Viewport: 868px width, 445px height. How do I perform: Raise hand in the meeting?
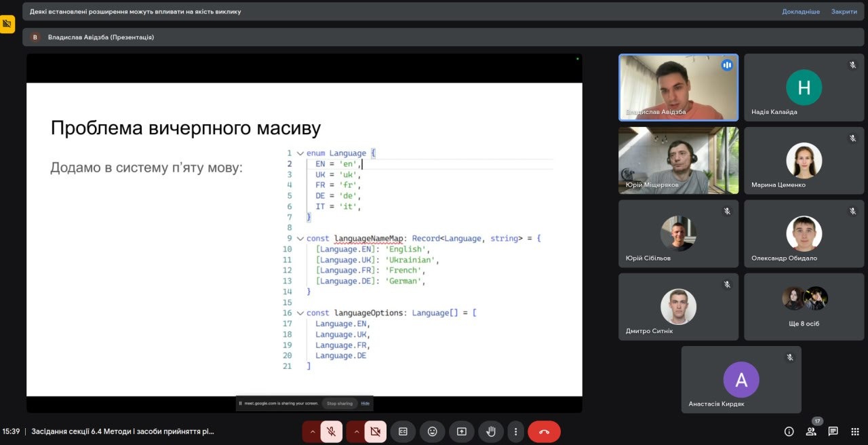click(x=491, y=431)
